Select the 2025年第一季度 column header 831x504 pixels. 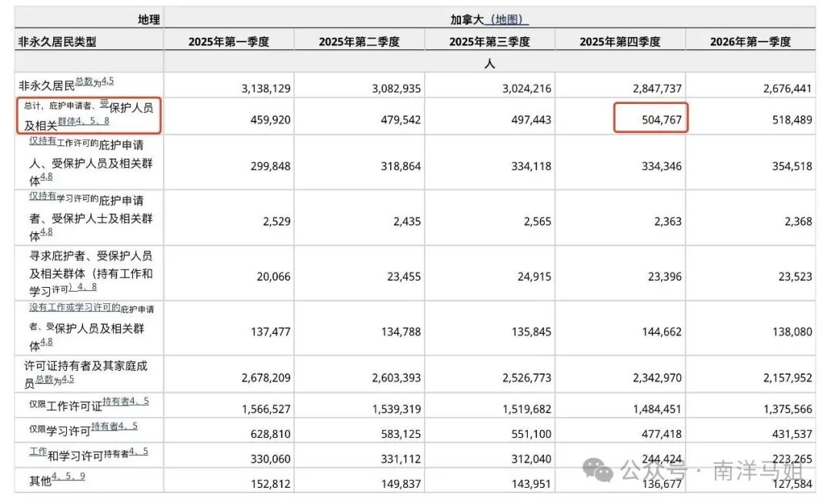pyautogui.click(x=229, y=42)
